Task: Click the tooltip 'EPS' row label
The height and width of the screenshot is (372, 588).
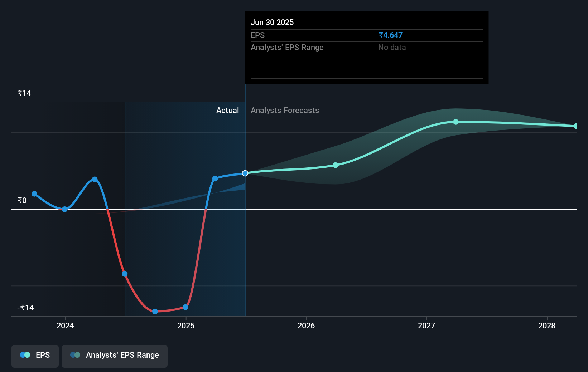Action: [257, 35]
